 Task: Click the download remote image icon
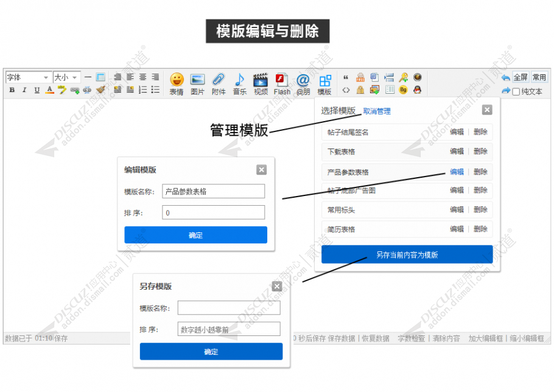pyautogui.click(x=374, y=90)
